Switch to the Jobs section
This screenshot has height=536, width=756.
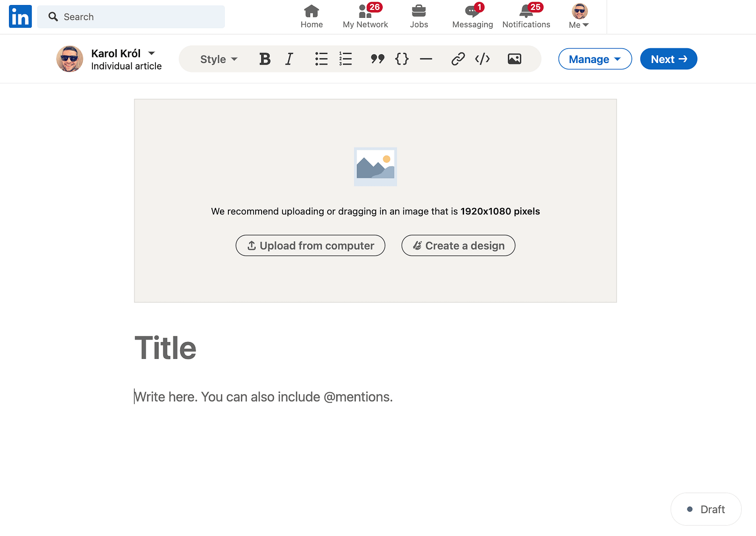point(418,16)
